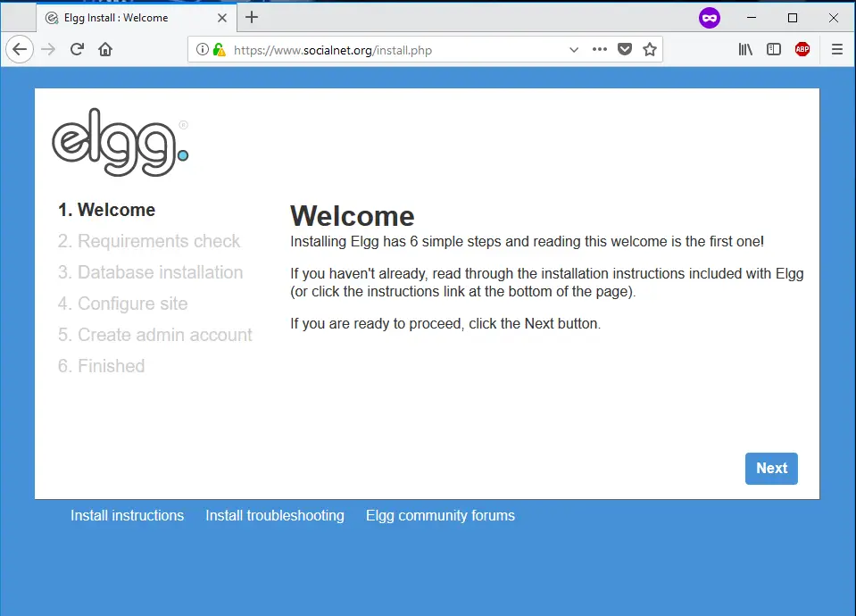
Task: Show site information via the info icon
Action: point(203,50)
